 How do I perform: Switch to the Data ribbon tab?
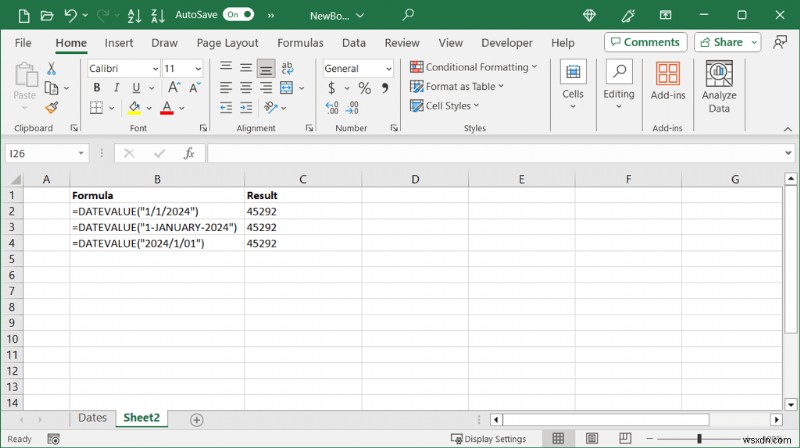tap(354, 43)
